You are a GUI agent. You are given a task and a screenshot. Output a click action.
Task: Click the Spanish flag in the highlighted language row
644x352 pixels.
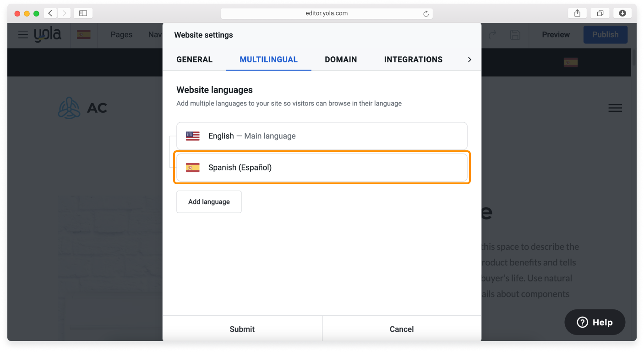point(192,167)
